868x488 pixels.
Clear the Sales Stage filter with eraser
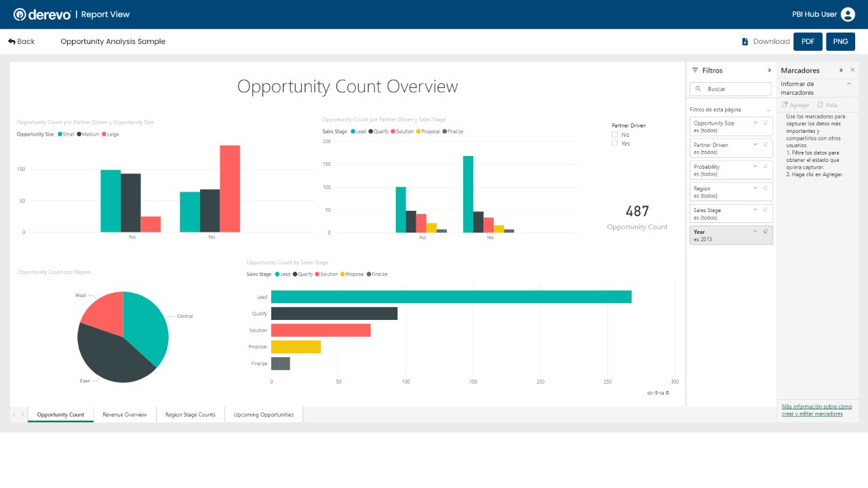coord(766,209)
